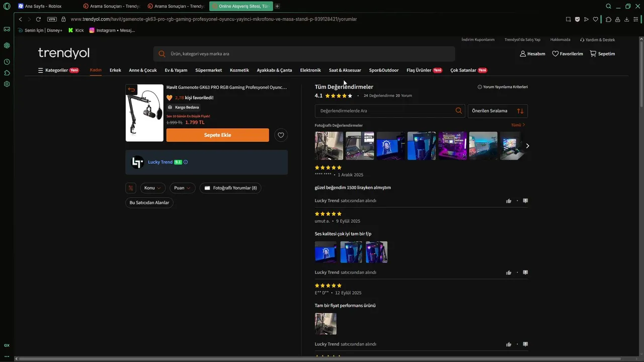Click the info icon next to the seller score

(186, 162)
